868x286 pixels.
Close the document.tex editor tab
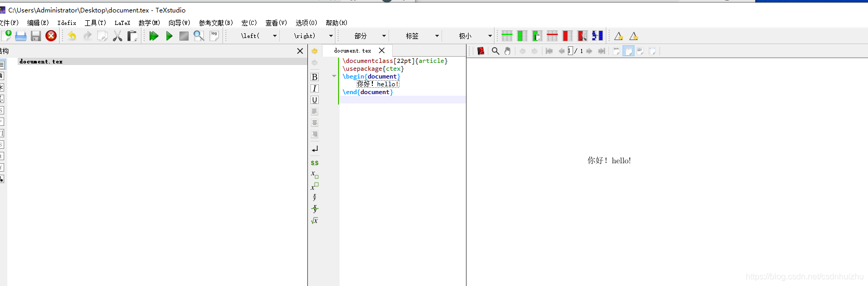382,50
